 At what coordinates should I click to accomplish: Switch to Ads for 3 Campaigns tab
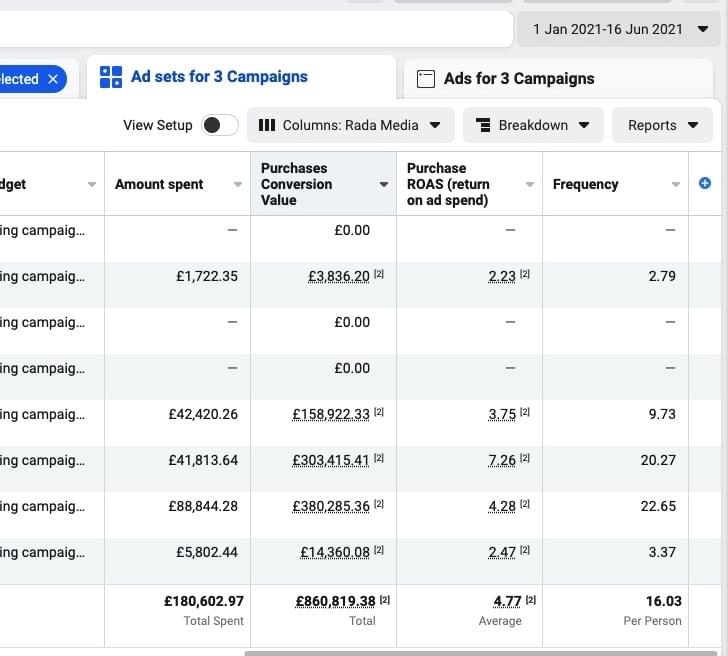coord(519,79)
